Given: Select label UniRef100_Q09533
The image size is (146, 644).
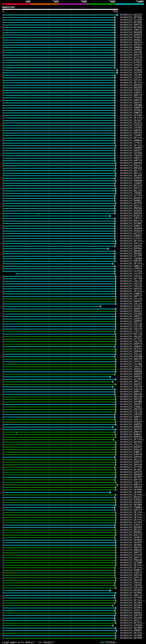Looking at the screenshot, I should tap(131, 319).
